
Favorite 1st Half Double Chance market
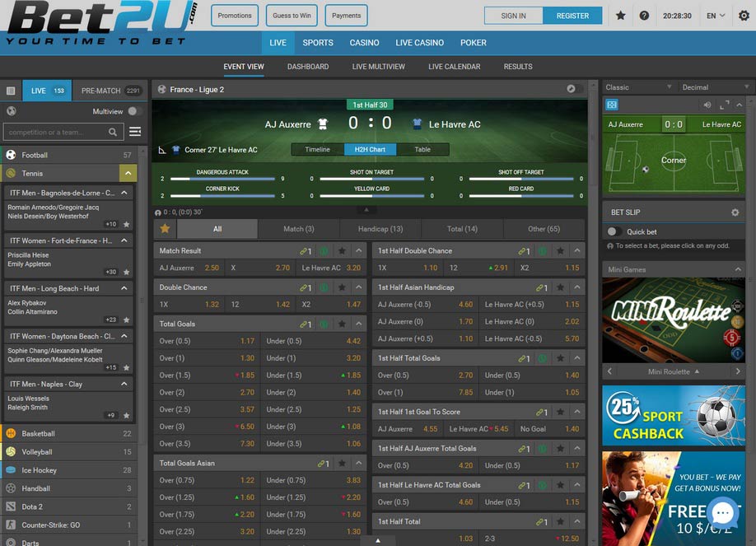[560, 251]
